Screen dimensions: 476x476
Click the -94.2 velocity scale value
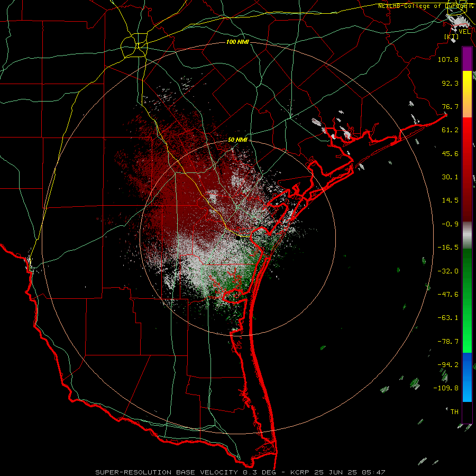[x=448, y=365]
